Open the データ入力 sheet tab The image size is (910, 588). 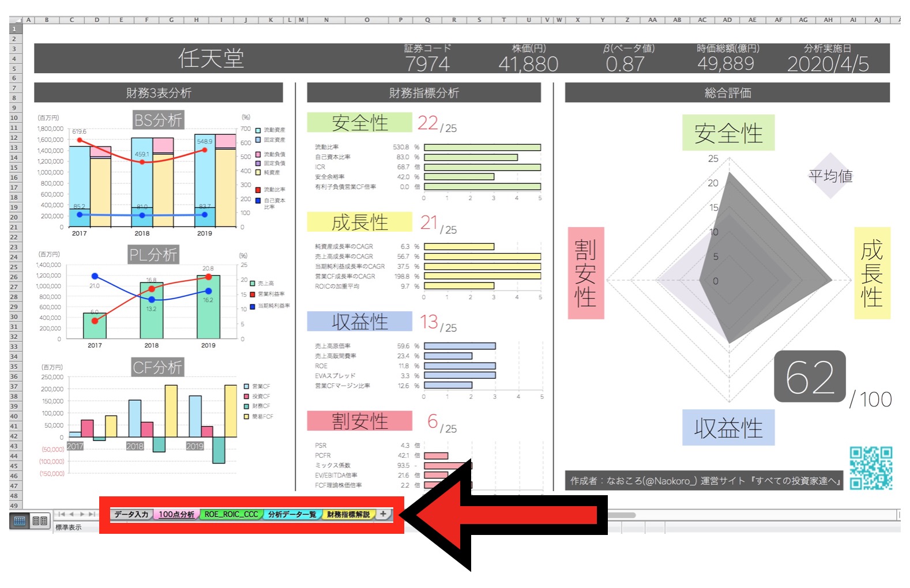[131, 514]
